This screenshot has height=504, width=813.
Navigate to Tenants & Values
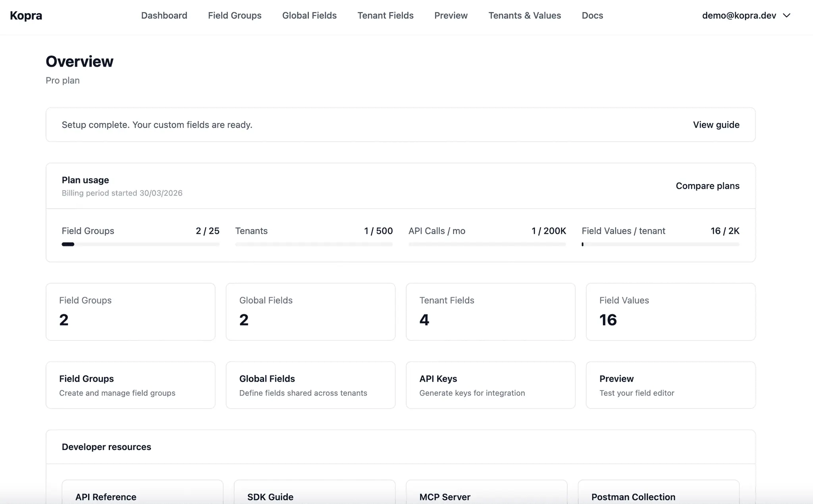(524, 15)
